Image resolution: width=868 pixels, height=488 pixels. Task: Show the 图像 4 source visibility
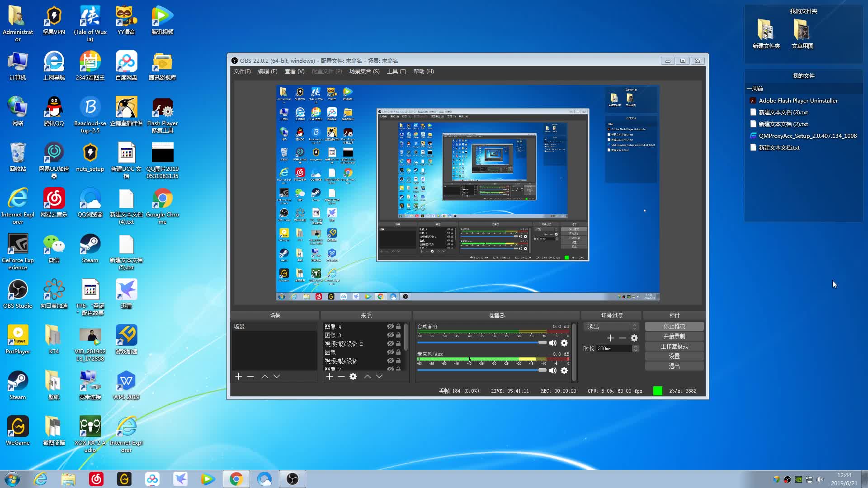pyautogui.click(x=390, y=326)
